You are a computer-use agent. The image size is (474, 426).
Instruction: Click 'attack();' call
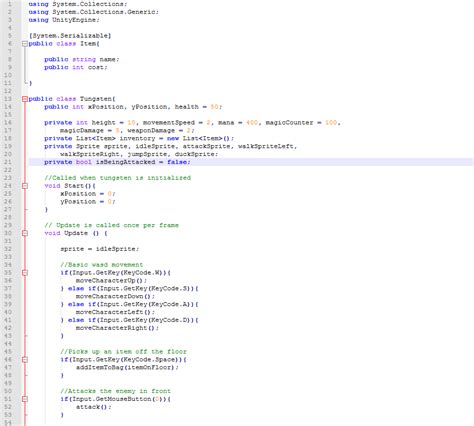coord(94,407)
